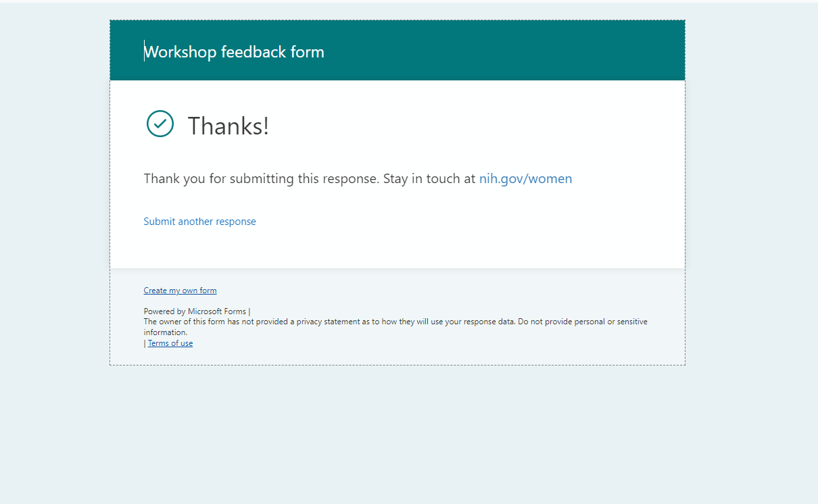Click the Thank you for submitting message
This screenshot has height=504, width=818.
358,179
